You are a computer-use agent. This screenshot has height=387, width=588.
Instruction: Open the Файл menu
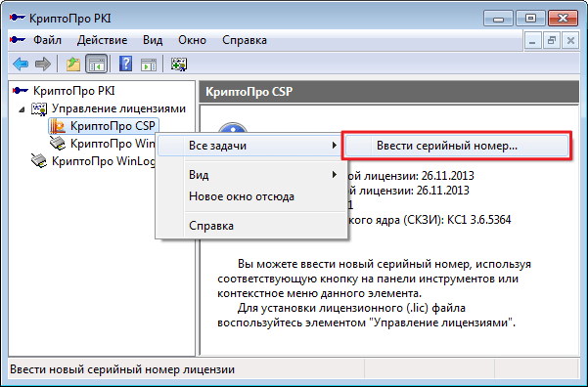47,40
